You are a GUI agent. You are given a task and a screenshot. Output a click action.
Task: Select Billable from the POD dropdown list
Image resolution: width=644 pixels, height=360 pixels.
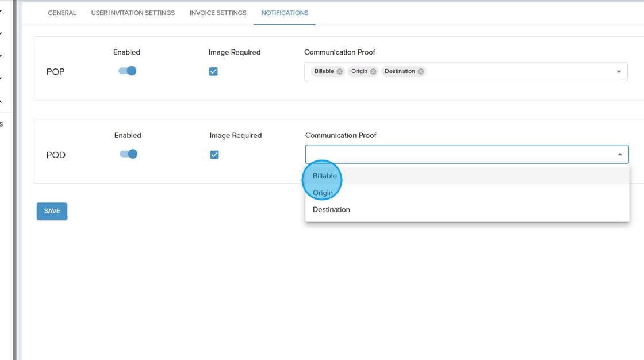pyautogui.click(x=325, y=176)
